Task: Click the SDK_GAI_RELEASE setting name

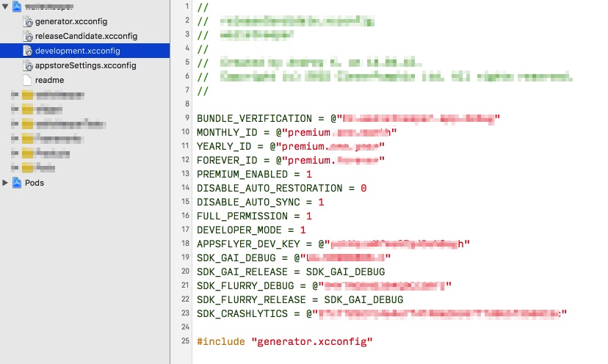Action: (242, 272)
